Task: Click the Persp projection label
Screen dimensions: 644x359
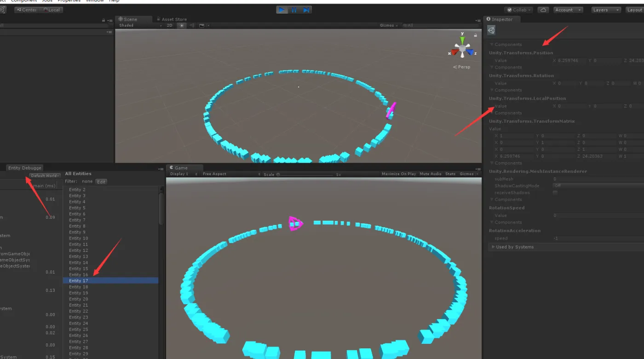Action: click(x=462, y=67)
